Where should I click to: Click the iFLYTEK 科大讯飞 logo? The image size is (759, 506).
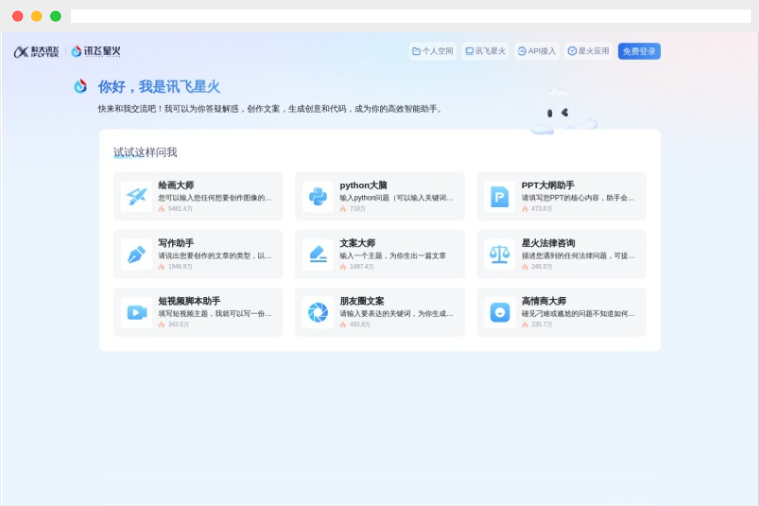tap(36, 51)
